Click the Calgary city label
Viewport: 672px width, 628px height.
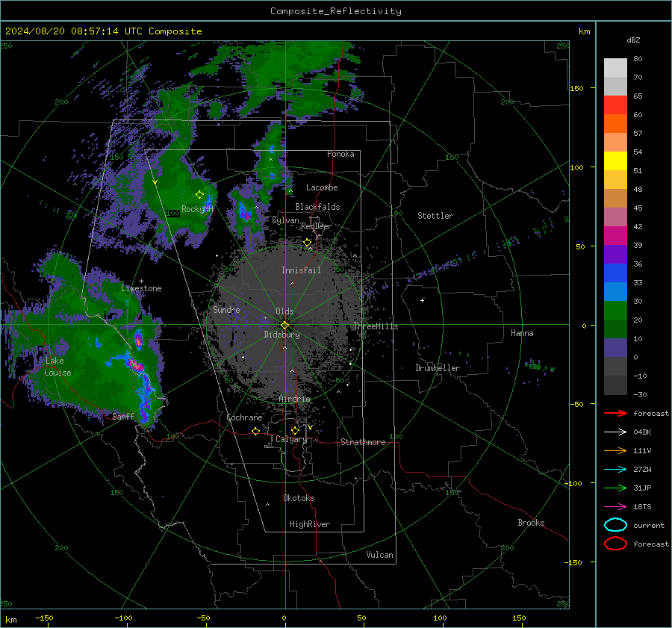[x=291, y=439]
